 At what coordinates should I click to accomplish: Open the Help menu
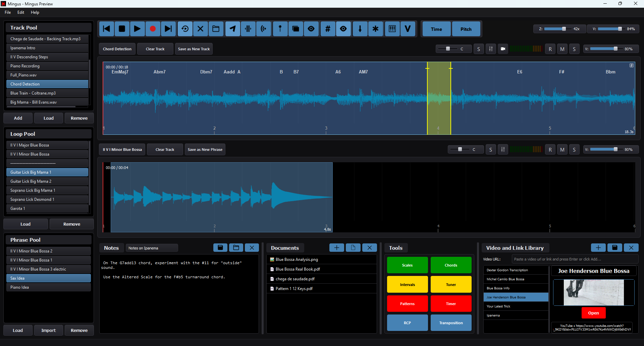pyautogui.click(x=35, y=12)
